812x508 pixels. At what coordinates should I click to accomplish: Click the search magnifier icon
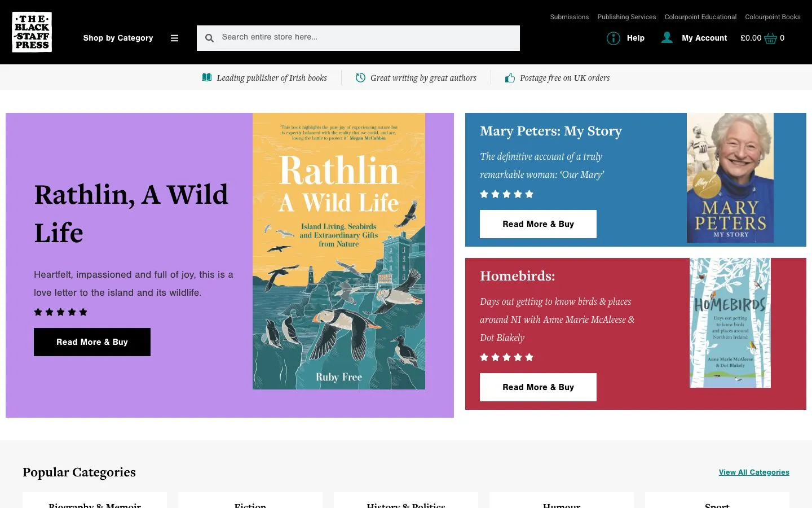click(209, 38)
